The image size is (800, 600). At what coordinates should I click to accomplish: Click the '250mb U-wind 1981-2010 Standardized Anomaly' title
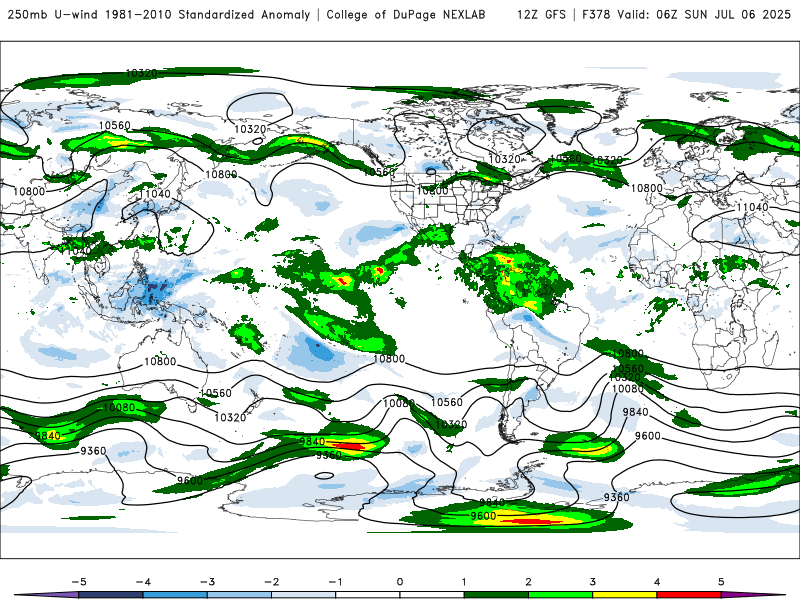pos(159,14)
